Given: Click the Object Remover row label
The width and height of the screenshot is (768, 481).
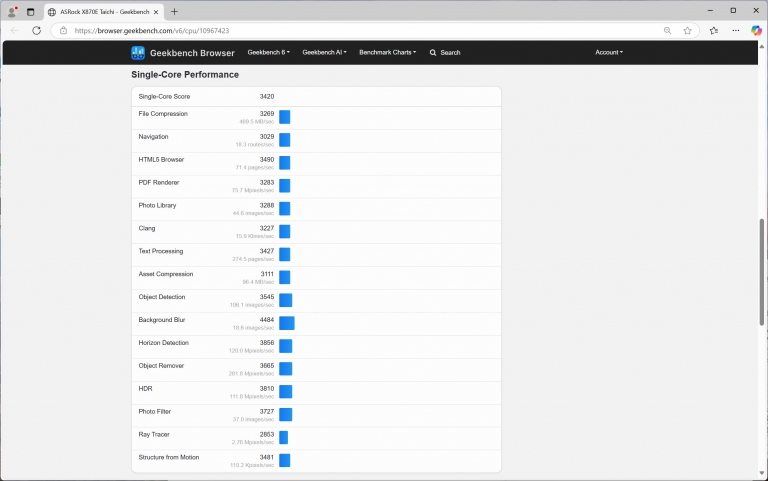Looking at the screenshot, I should click(x=161, y=366).
